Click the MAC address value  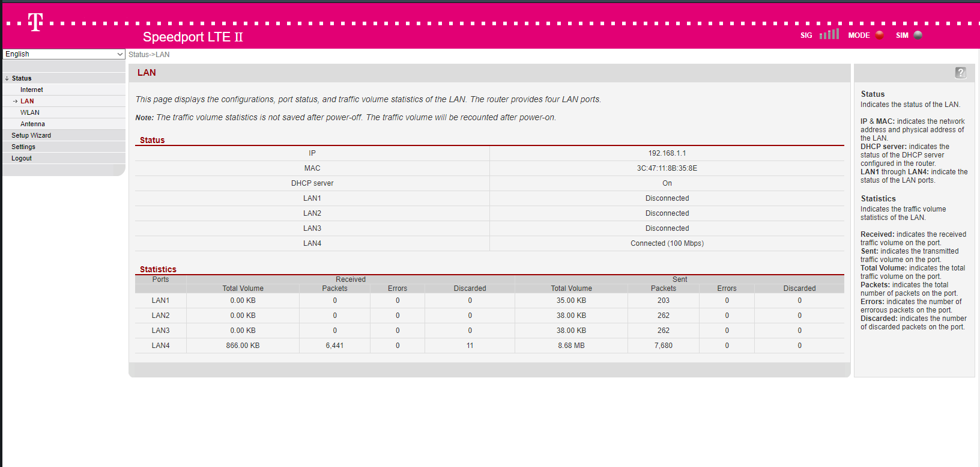click(667, 168)
